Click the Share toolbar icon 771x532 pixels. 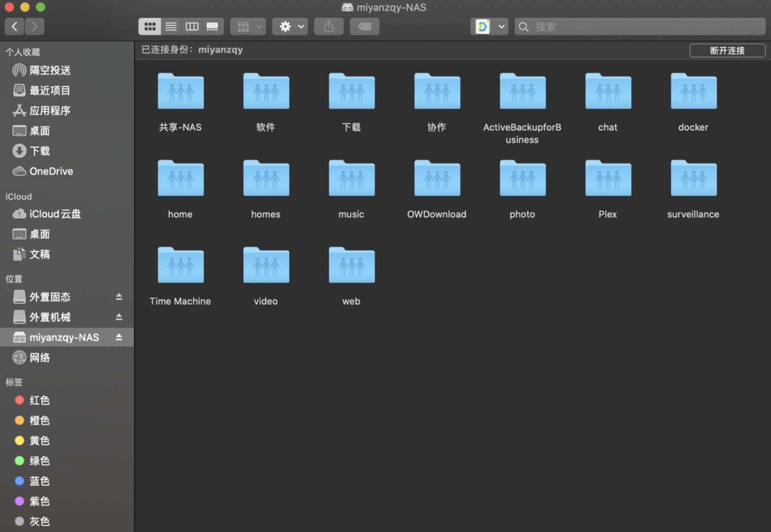(x=329, y=27)
